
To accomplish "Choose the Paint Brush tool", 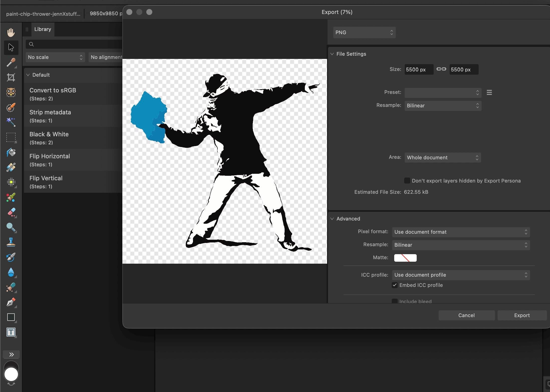I will coord(11,197).
